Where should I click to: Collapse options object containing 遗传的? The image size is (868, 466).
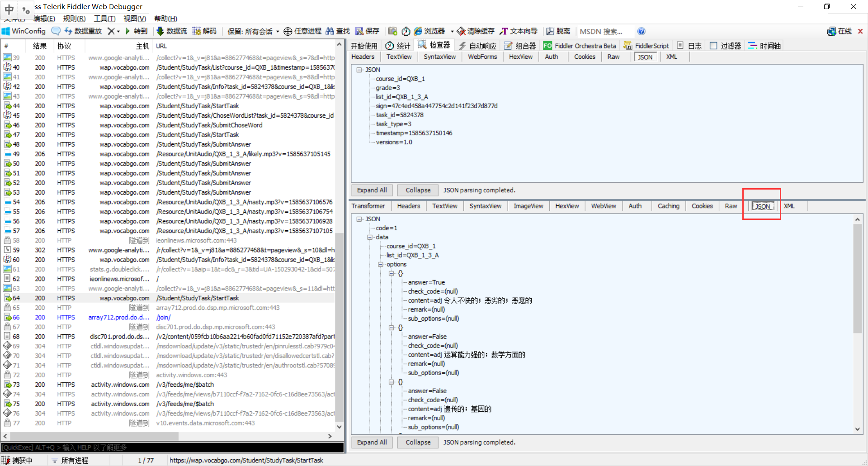tap(392, 382)
